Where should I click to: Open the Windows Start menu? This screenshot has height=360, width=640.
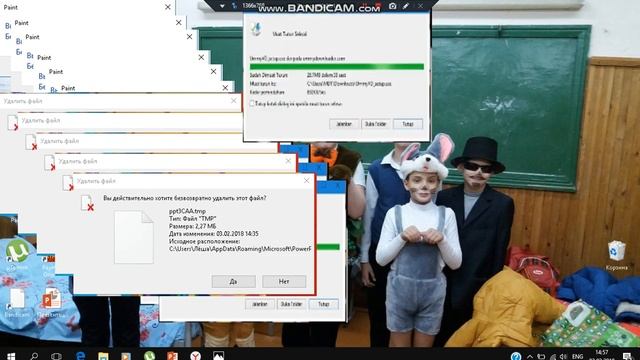pos(11,356)
